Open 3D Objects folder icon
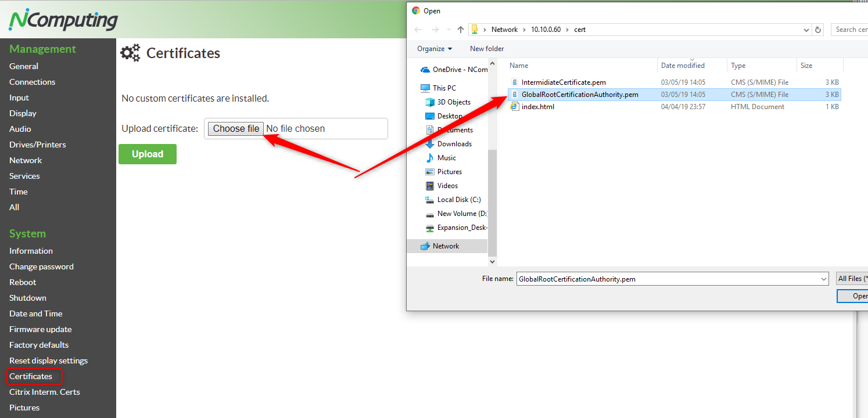Screen dimensions: 868x418 pos(430,102)
